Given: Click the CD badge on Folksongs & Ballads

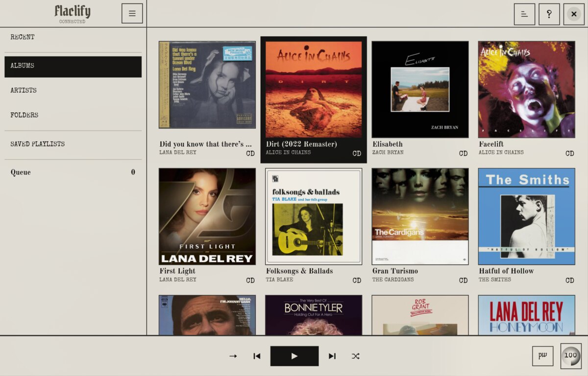Looking at the screenshot, I should click(357, 281).
